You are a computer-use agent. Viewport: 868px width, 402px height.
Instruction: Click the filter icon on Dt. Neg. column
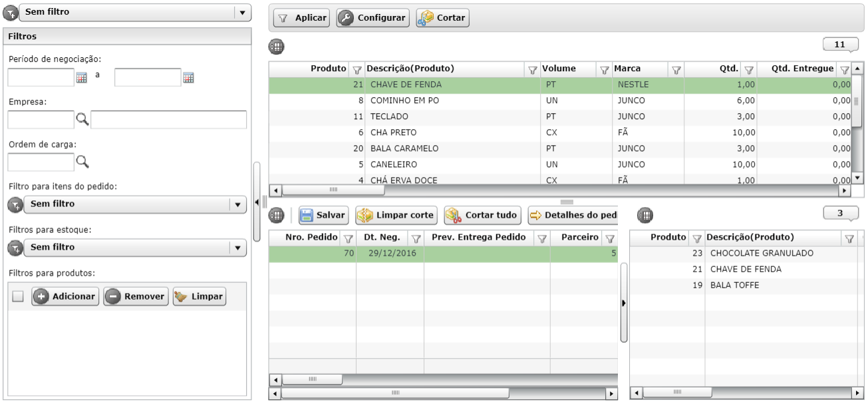(416, 238)
